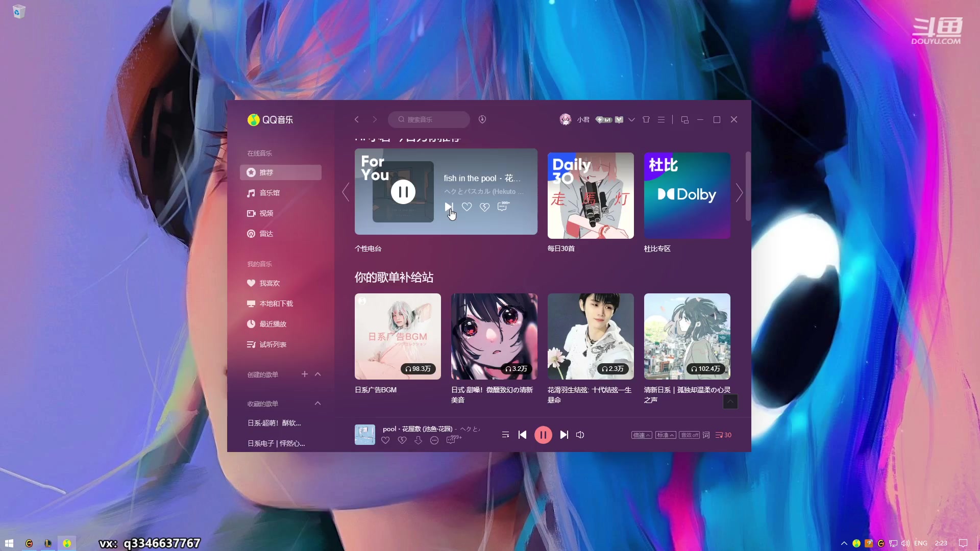The image size is (980, 551).
Task: Click the download manager icon beside search
Action: pyautogui.click(x=481, y=119)
